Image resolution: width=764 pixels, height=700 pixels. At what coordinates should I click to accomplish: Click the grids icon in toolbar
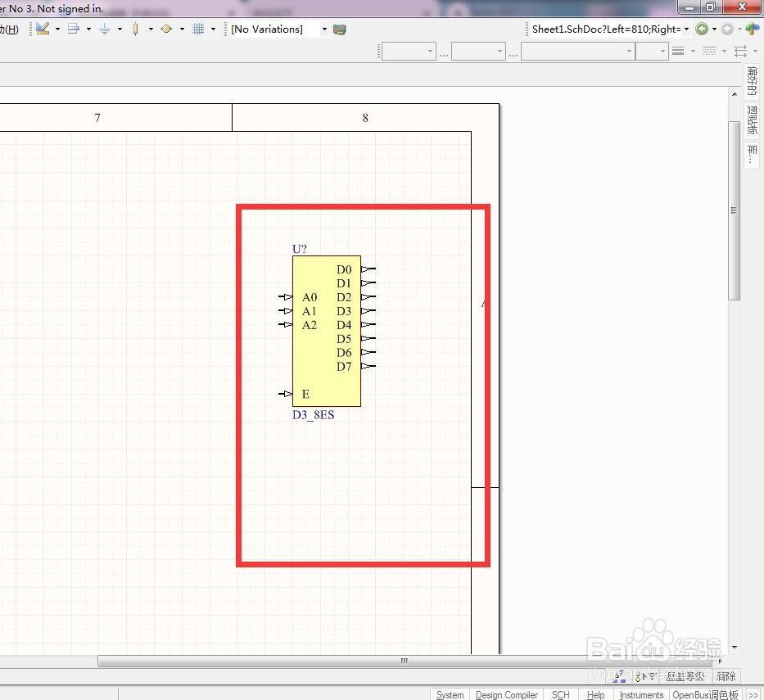(x=198, y=29)
